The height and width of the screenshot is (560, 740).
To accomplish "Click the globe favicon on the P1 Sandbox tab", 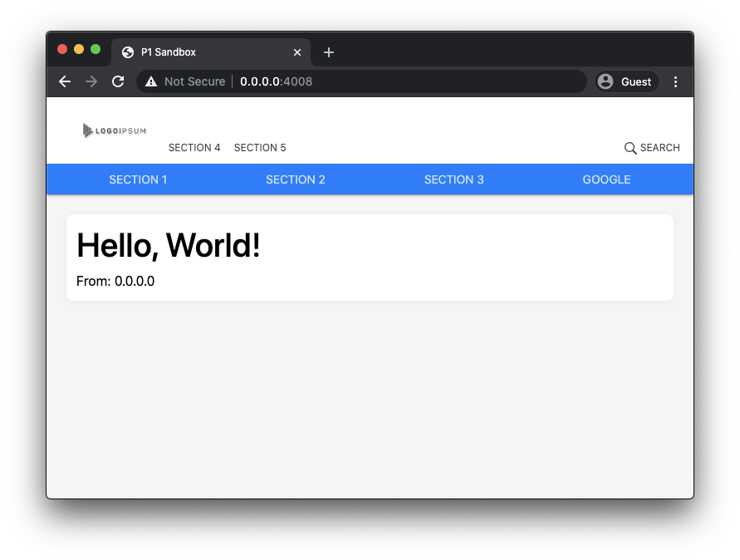I will click(x=127, y=52).
